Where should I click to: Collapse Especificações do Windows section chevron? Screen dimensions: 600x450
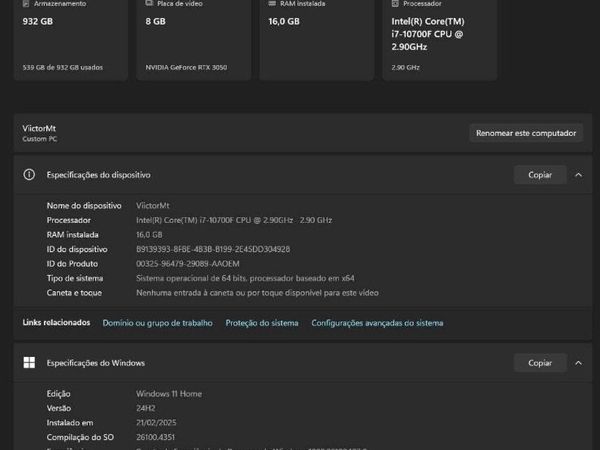[579, 363]
